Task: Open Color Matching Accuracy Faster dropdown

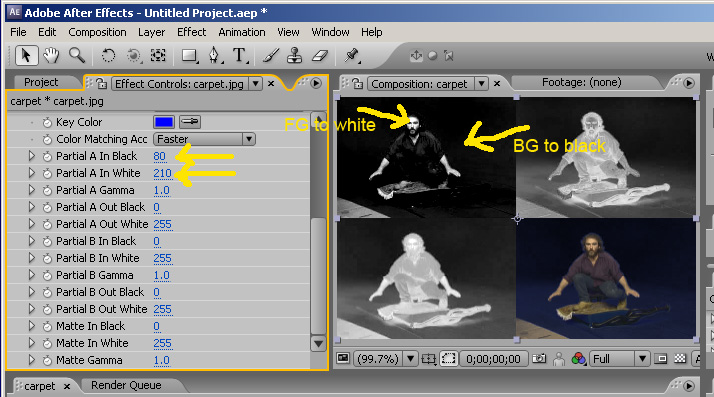Action: click(204, 139)
